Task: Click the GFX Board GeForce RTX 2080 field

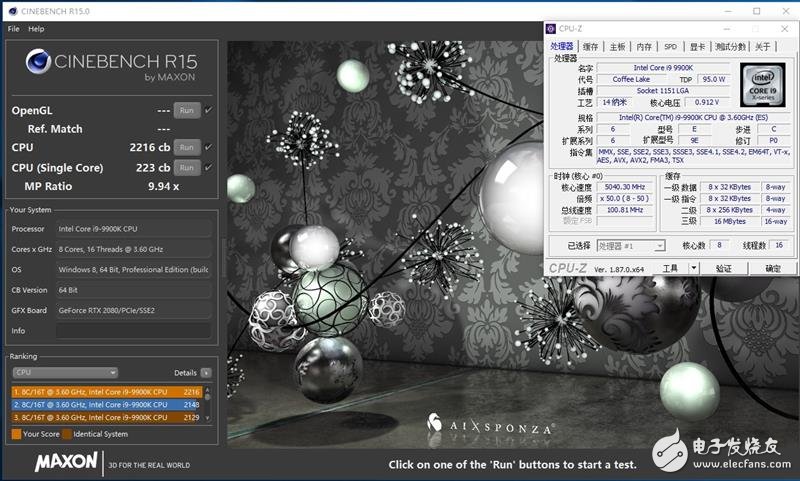Action: coord(134,310)
